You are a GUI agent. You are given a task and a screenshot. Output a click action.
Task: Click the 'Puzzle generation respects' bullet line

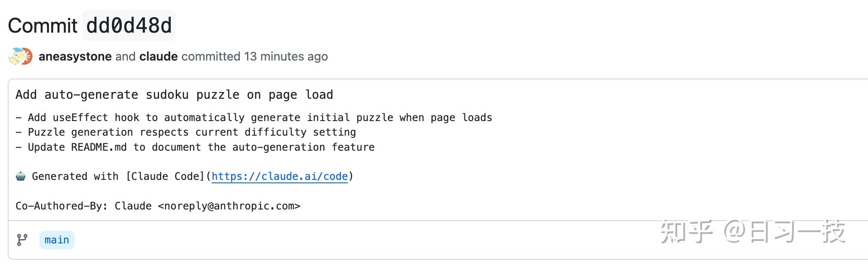(x=186, y=132)
